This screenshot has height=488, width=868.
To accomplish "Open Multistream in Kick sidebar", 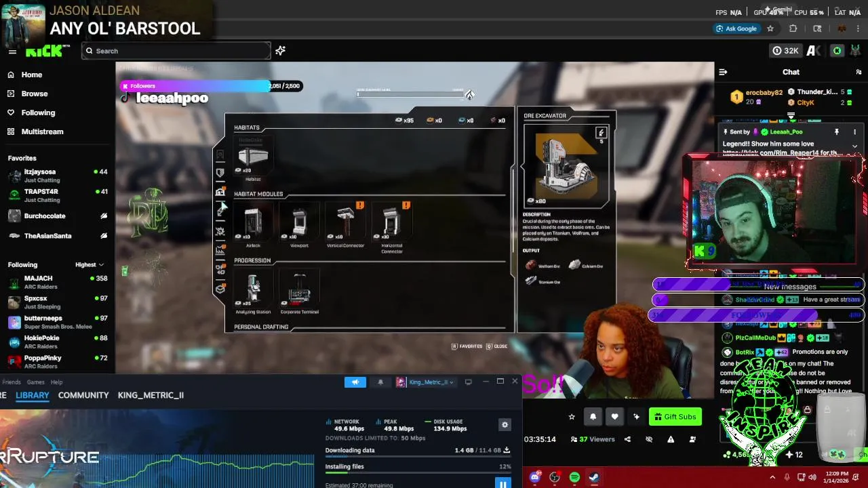I will coord(35,131).
